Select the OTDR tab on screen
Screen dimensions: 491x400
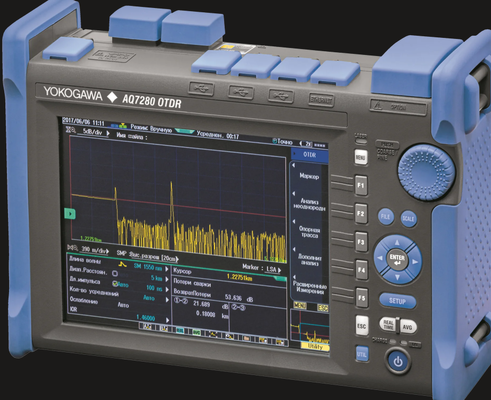(310, 155)
